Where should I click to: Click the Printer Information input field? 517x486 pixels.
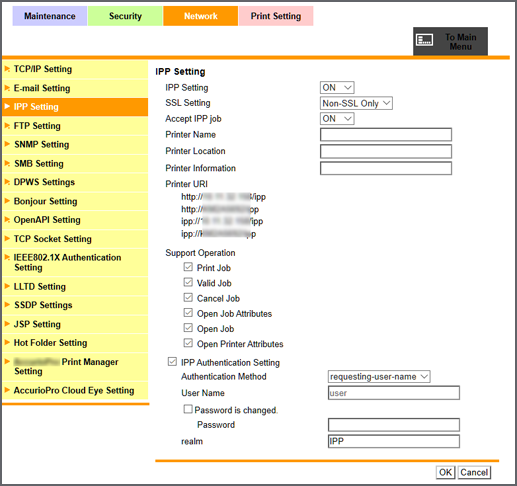pos(386,168)
